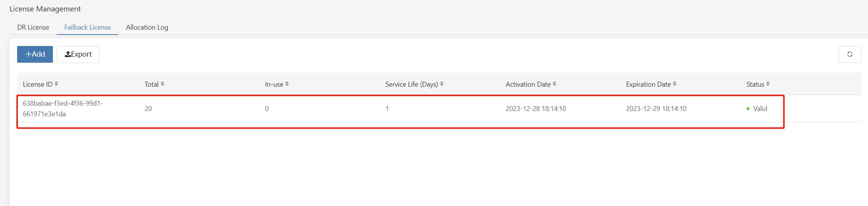The height and width of the screenshot is (206, 868).
Task: Select the Failback License tab
Action: click(88, 27)
